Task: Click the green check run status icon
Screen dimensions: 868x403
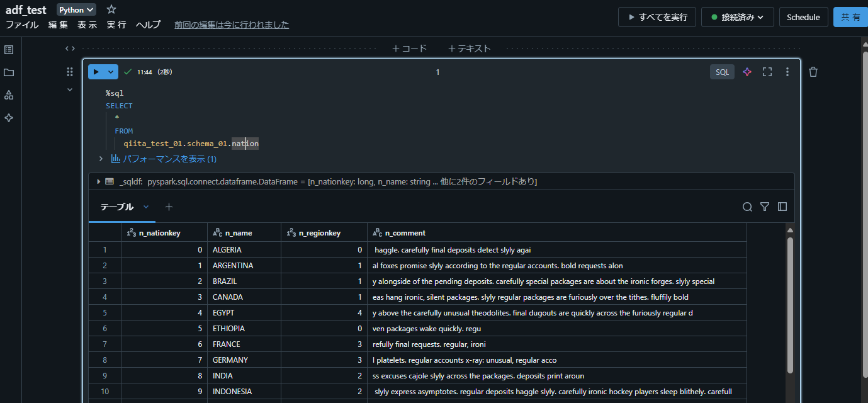Action: pyautogui.click(x=128, y=72)
